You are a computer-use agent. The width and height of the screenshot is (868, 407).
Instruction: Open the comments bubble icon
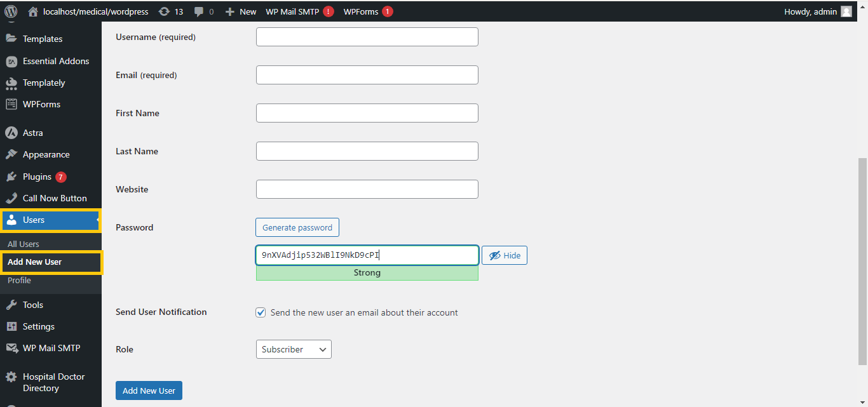pyautogui.click(x=200, y=11)
